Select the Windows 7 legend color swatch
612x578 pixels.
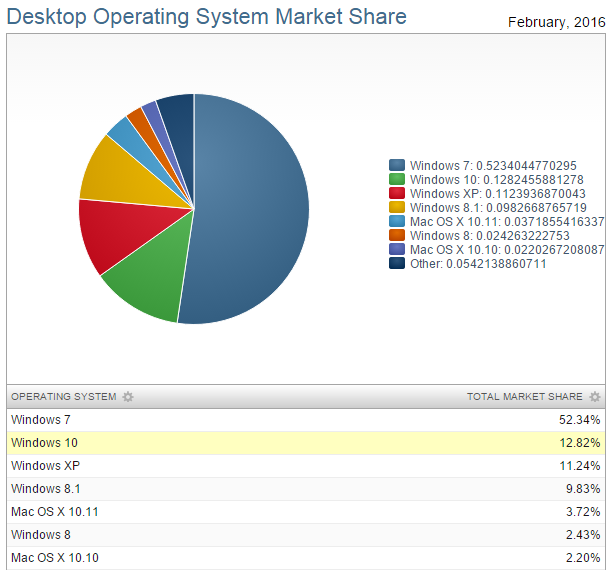pyautogui.click(x=397, y=165)
